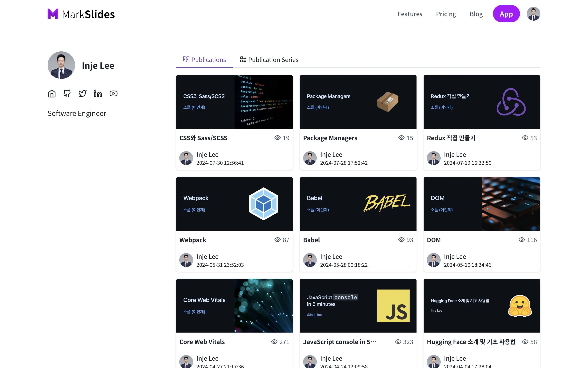The height and width of the screenshot is (368, 588).
Task: Open the home page social icon
Action: pyautogui.click(x=52, y=93)
